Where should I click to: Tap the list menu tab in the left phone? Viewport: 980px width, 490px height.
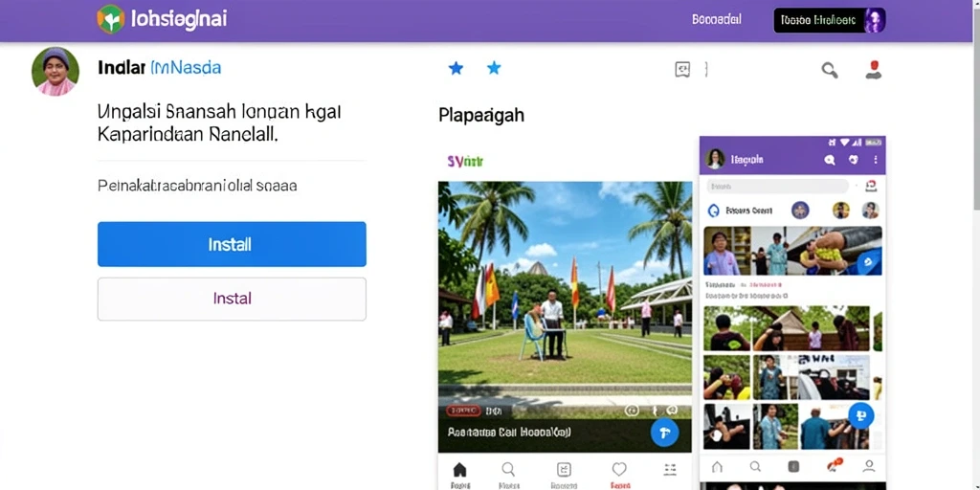click(670, 469)
